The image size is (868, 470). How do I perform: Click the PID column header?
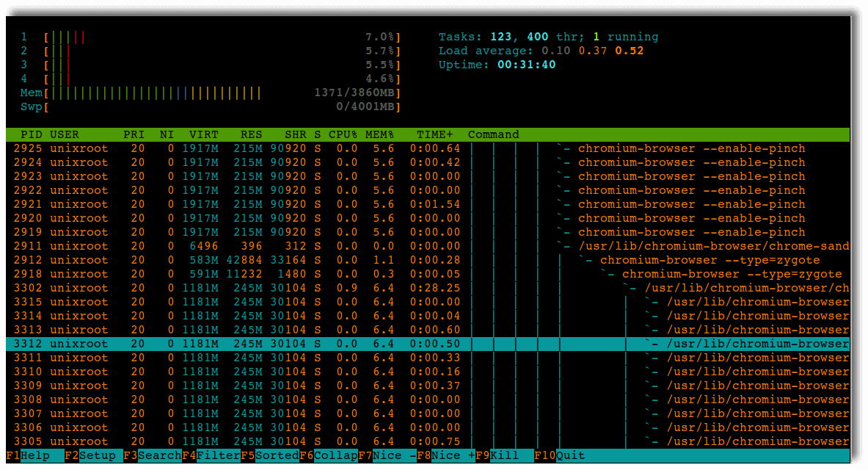[x=31, y=134]
